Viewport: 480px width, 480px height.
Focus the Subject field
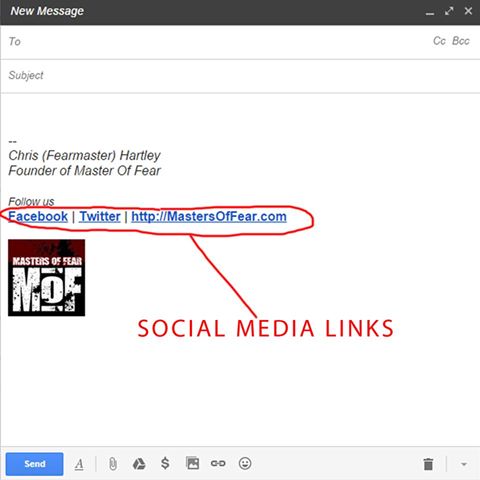pyautogui.click(x=240, y=76)
